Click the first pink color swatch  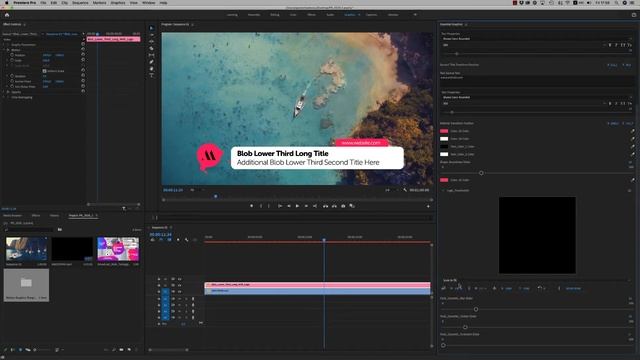444,131
